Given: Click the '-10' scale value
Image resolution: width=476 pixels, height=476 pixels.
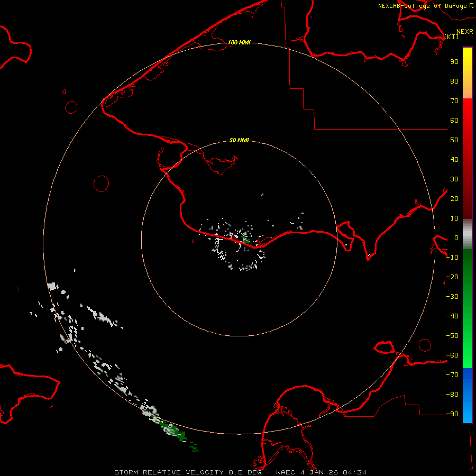Looking at the screenshot, I should (x=452, y=258).
